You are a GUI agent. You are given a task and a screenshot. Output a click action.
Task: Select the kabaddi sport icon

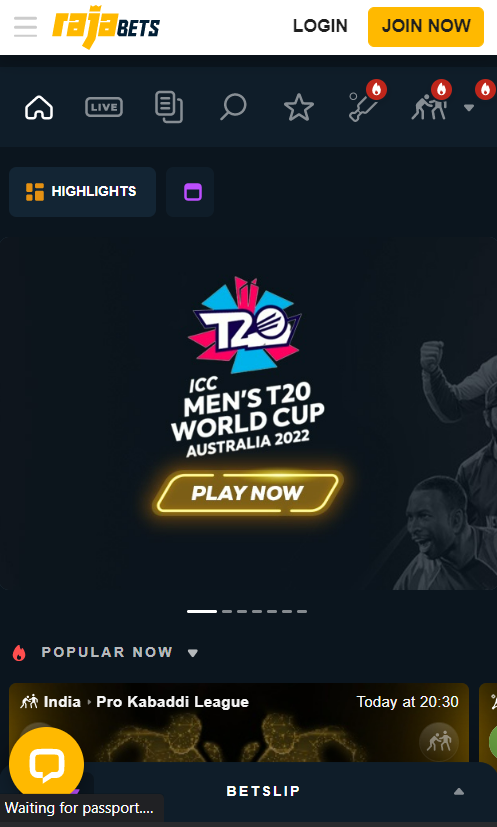pyautogui.click(x=429, y=108)
